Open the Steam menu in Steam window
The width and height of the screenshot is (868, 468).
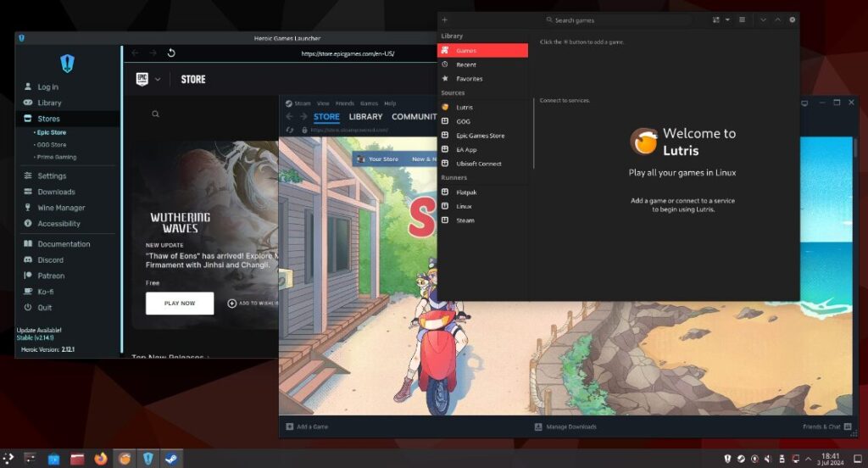tap(303, 103)
